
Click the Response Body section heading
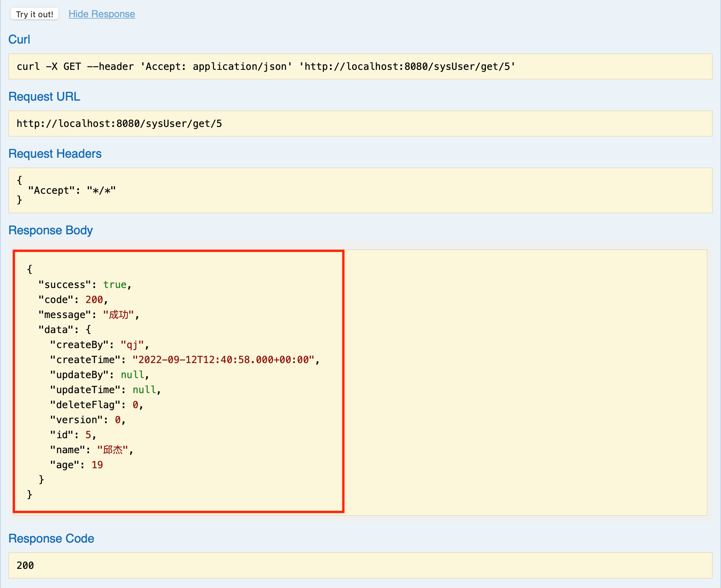[50, 230]
